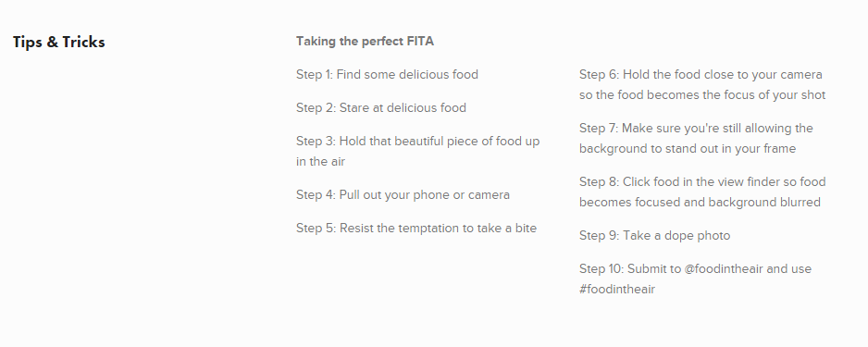The image size is (868, 347).
Task: Click Step 3 about holding food up
Action: (418, 151)
